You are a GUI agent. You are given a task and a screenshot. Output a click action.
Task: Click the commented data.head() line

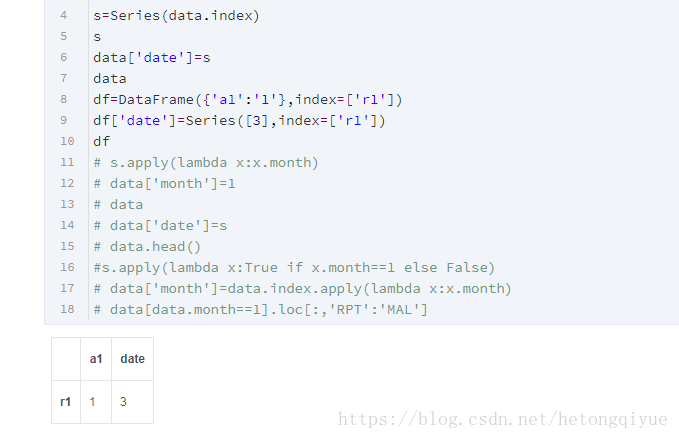147,246
